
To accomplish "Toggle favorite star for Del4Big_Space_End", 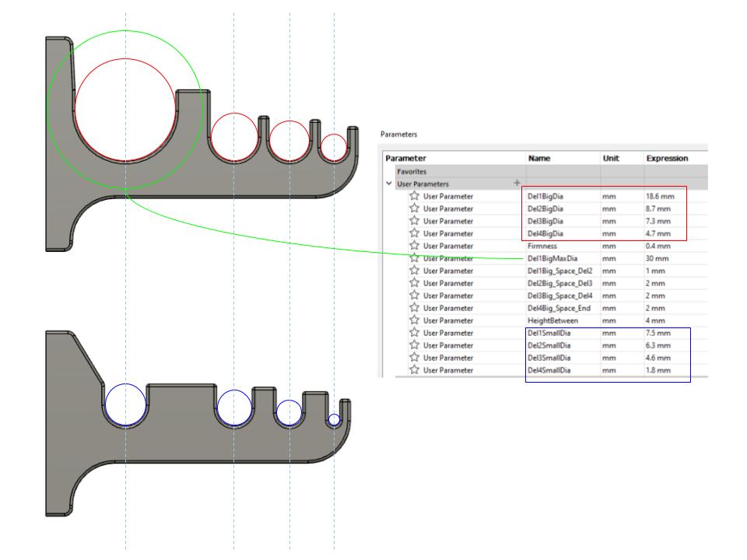I will click(x=415, y=308).
